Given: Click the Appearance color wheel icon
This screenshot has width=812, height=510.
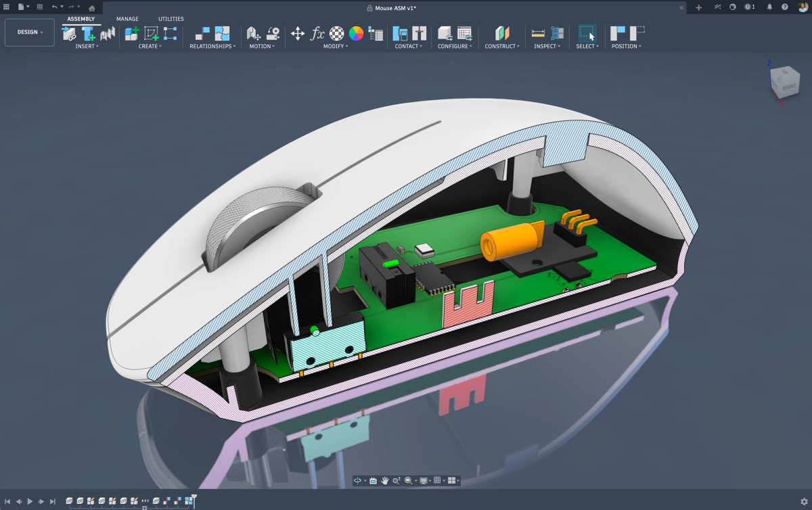Looking at the screenshot, I should (x=356, y=33).
